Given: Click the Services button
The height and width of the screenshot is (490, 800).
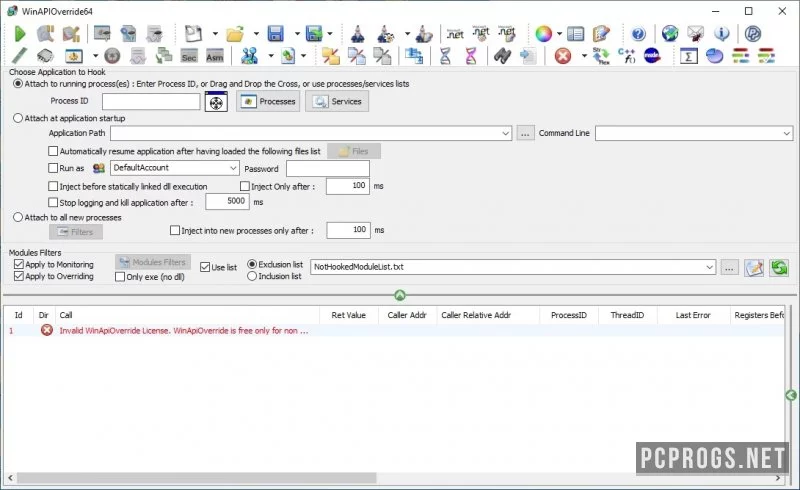Looking at the screenshot, I should click(337, 101).
